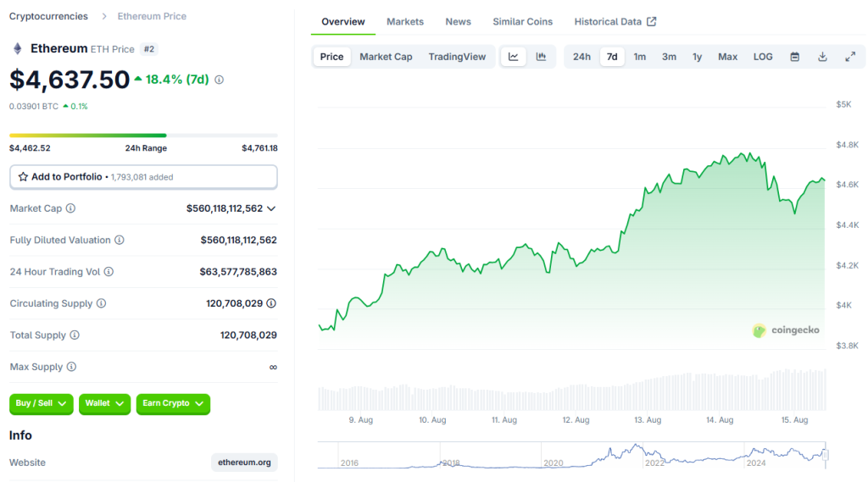Click the $63,577,785,863 trading volume value
The width and height of the screenshot is (868, 482).
pos(238,272)
